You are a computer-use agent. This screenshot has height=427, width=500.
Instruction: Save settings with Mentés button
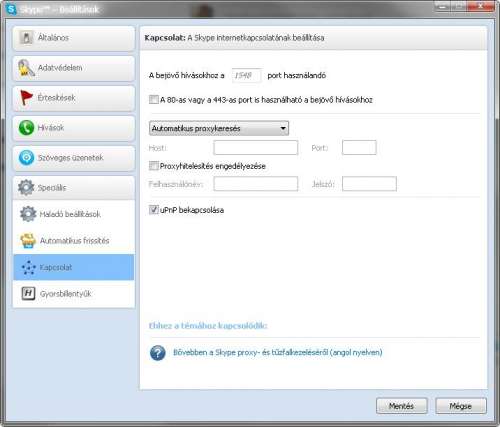(402, 406)
